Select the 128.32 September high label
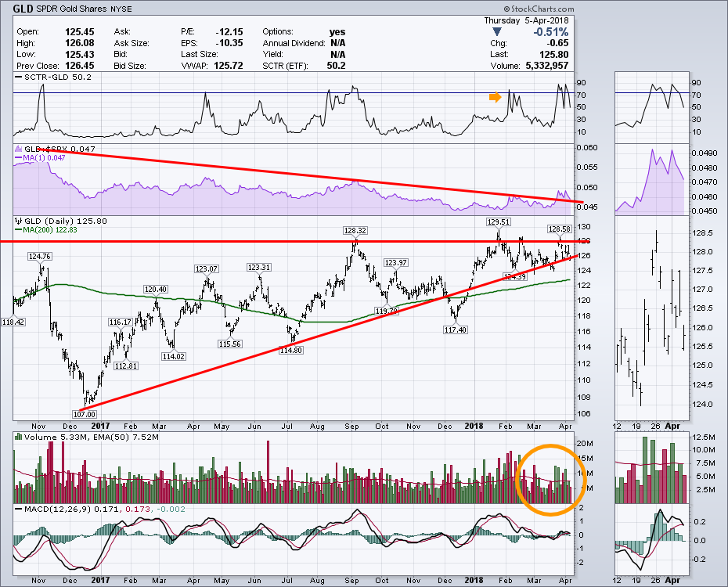728x587 pixels. pyautogui.click(x=354, y=231)
